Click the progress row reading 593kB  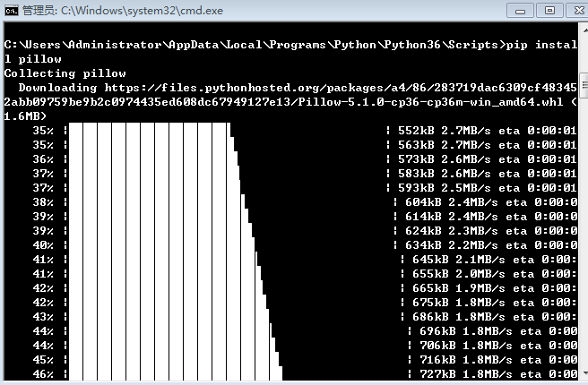(305, 188)
